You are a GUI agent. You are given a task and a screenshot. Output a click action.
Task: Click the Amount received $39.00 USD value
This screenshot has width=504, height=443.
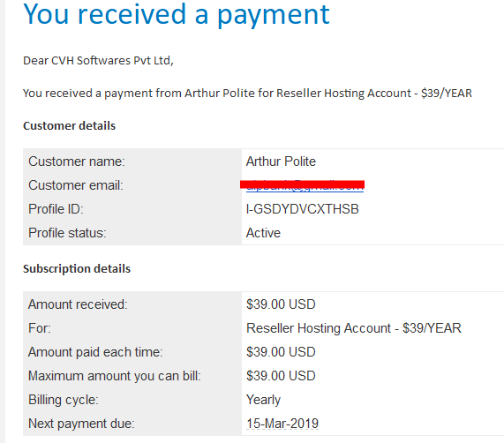[281, 304]
